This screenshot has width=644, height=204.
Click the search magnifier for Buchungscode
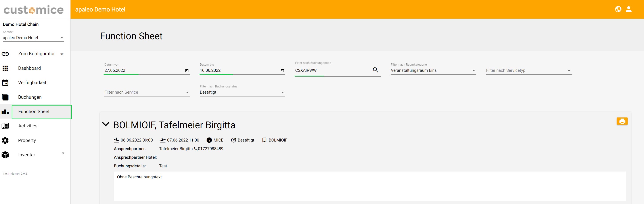375,70
